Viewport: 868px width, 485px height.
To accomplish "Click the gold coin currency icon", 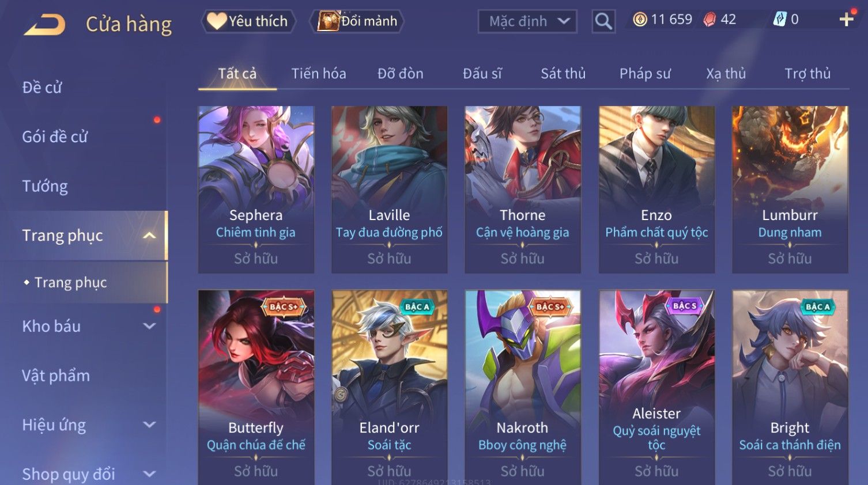I will (x=640, y=20).
